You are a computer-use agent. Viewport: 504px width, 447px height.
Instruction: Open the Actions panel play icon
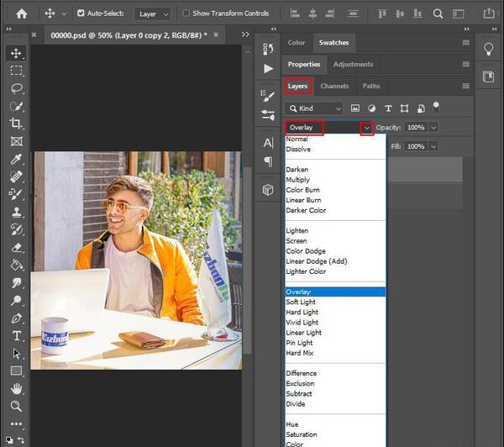click(268, 69)
